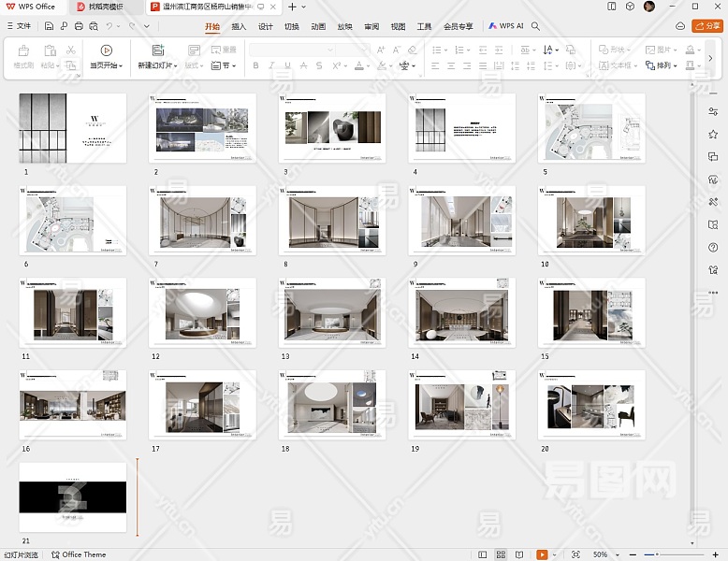
Task: Expand the 新建幻灯片 dropdown arrow
Action: pyautogui.click(x=176, y=66)
